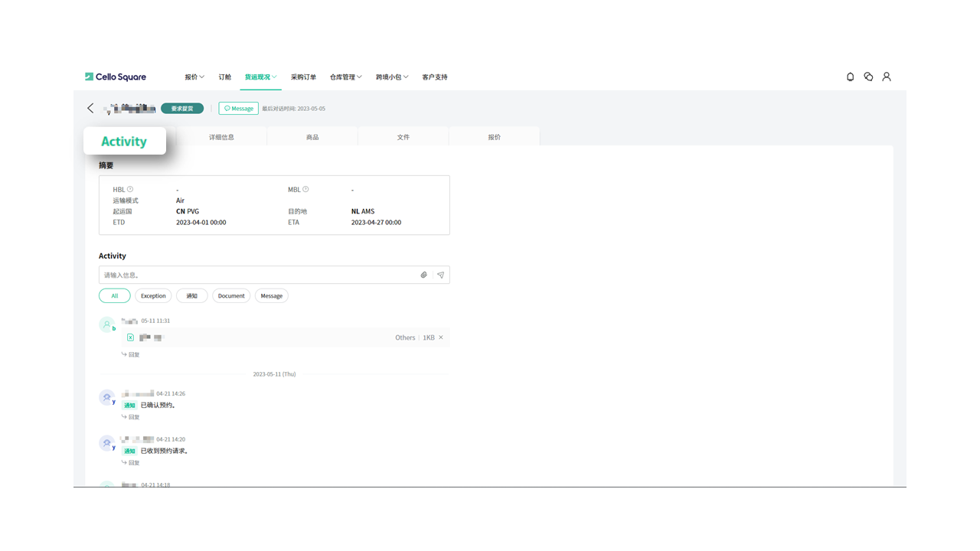This screenshot has height=551, width=980.
Task: Click the HBL help info icon
Action: (130, 189)
